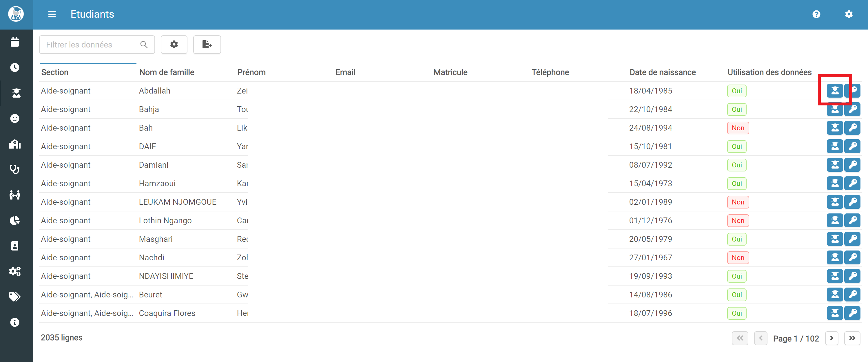868x362 pixels.
Task: Click the export file button
Action: point(207,44)
